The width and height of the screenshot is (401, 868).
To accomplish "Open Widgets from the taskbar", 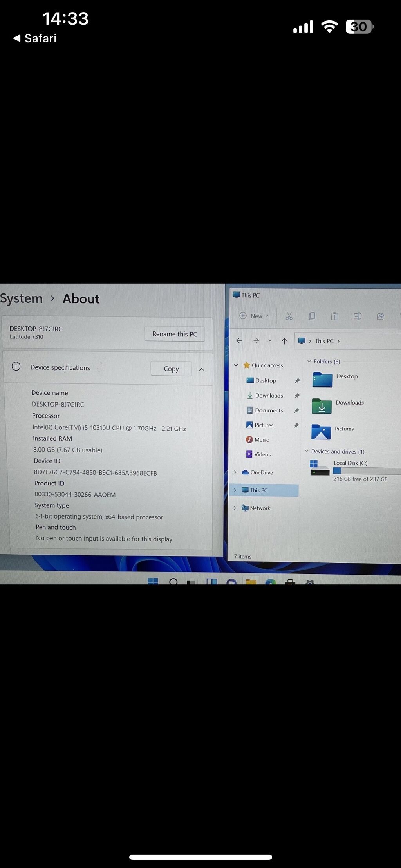I will click(x=212, y=582).
